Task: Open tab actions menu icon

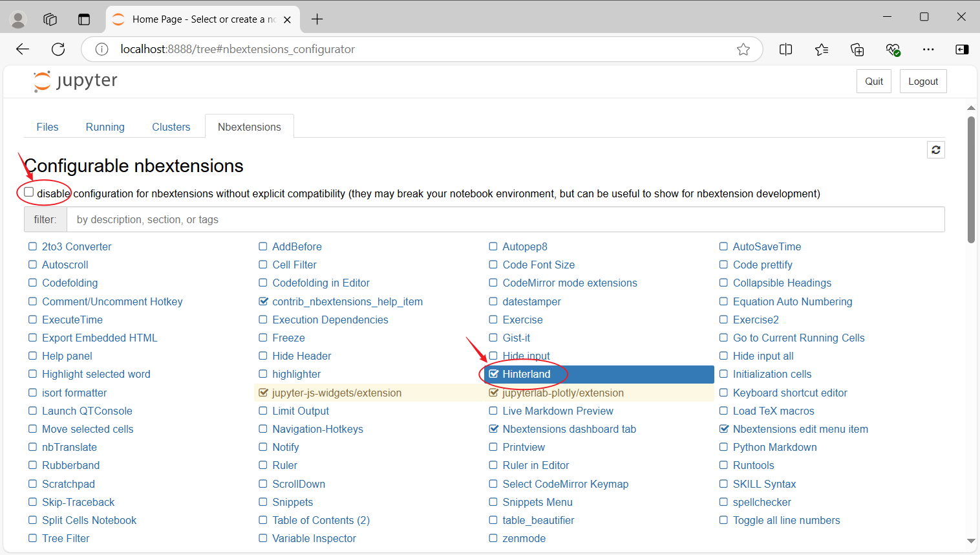Action: click(x=84, y=19)
